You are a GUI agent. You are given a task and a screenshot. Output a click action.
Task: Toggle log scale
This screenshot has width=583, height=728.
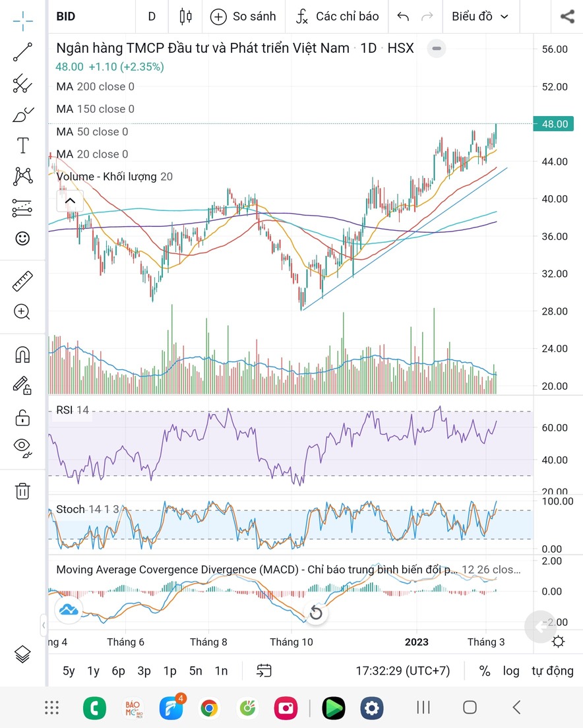pyautogui.click(x=511, y=671)
